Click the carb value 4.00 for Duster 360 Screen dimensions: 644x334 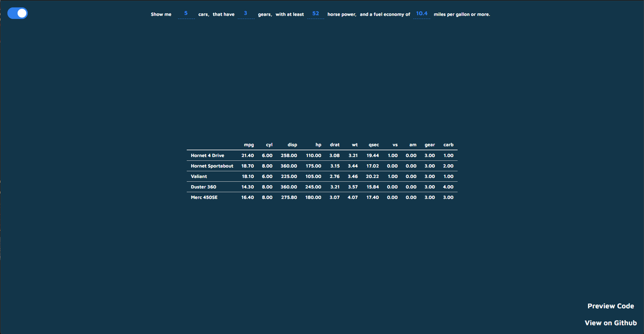tap(449, 187)
